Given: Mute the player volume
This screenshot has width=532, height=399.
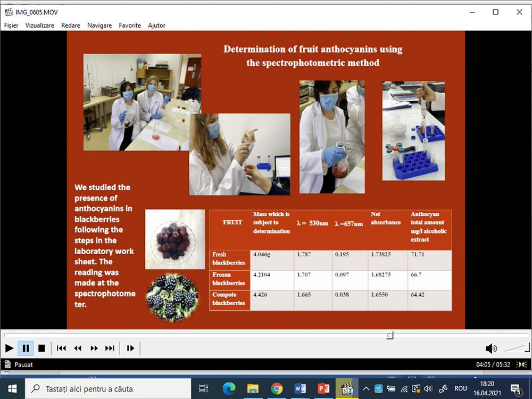Looking at the screenshot, I should (491, 349).
